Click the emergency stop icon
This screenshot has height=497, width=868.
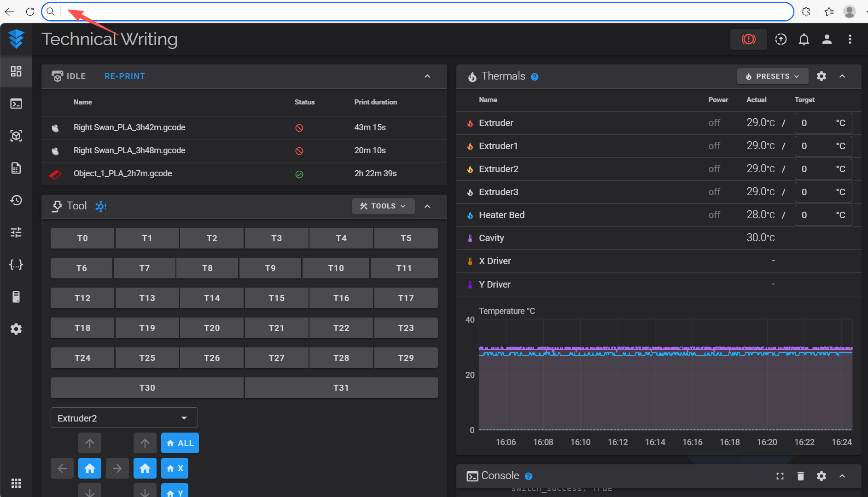(748, 40)
